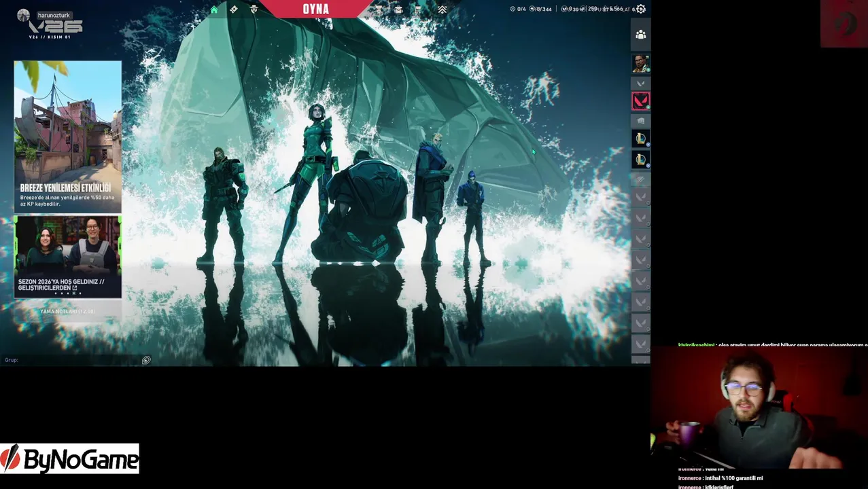Click the V26 Kısım 01 episode logo
868x489 pixels.
pyautogui.click(x=56, y=29)
